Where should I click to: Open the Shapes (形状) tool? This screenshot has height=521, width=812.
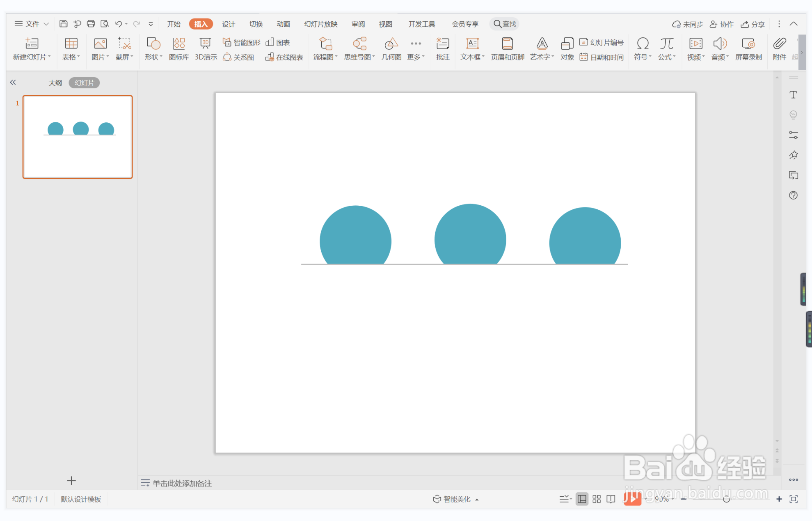point(153,48)
